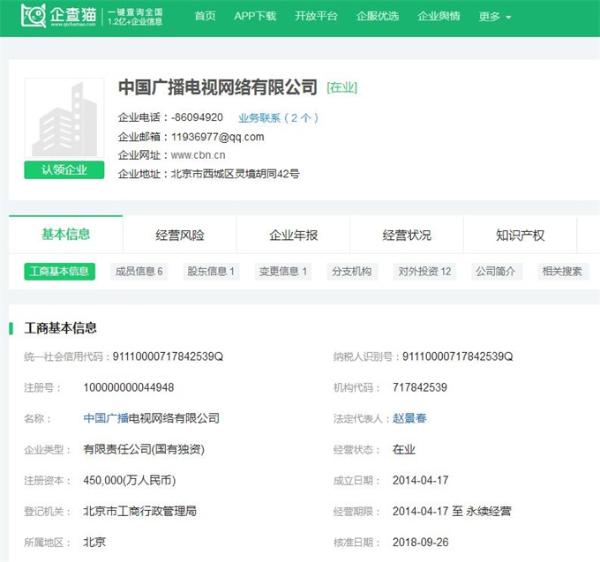Select the 相关搜索 sub-tab
This screenshot has height=562, width=600.
tap(562, 272)
